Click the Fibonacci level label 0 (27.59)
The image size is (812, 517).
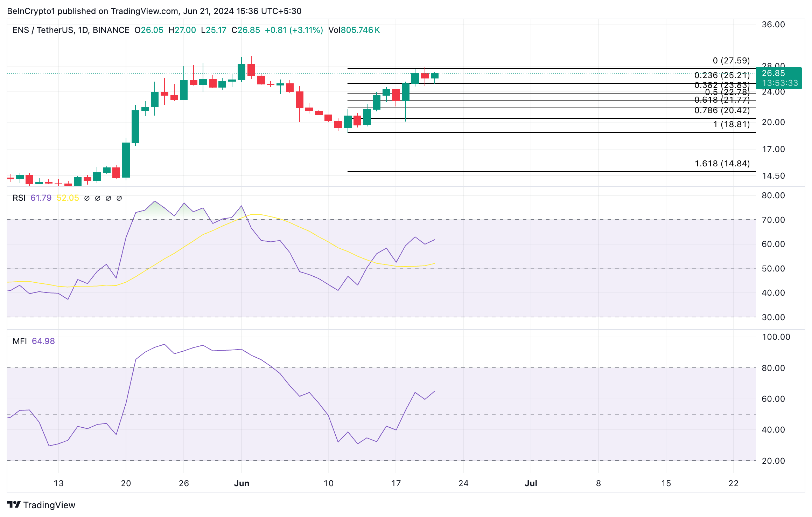(731, 61)
